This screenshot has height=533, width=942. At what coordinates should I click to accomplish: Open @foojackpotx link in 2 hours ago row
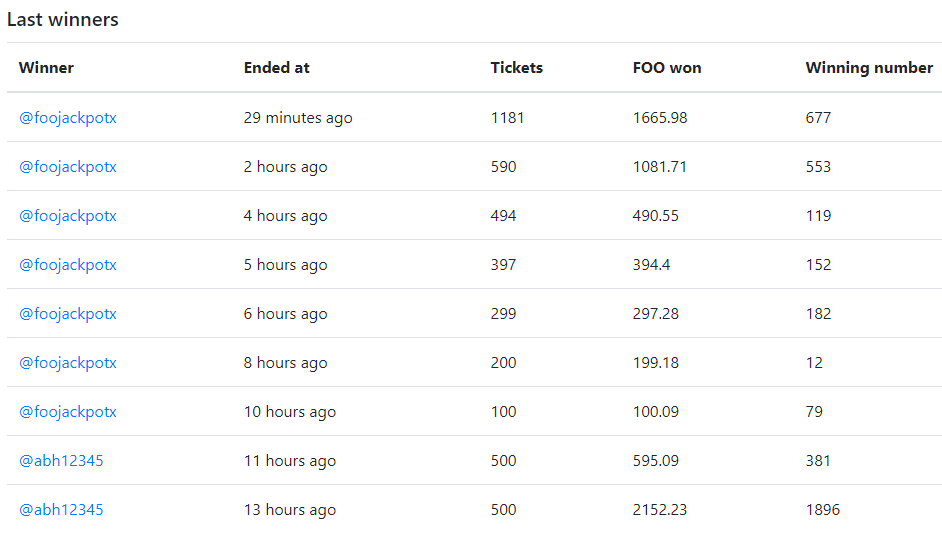(x=68, y=167)
